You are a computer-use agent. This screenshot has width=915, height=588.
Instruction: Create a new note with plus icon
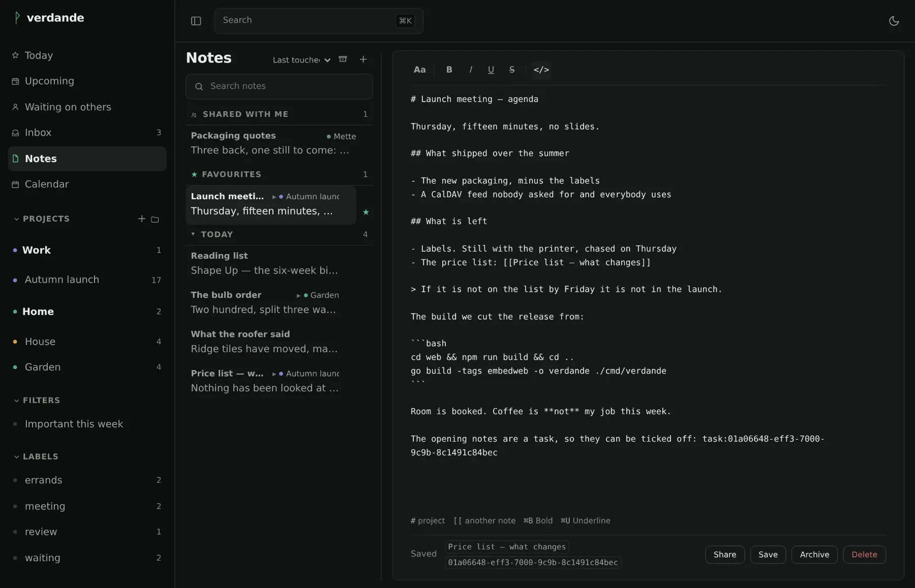pyautogui.click(x=363, y=59)
